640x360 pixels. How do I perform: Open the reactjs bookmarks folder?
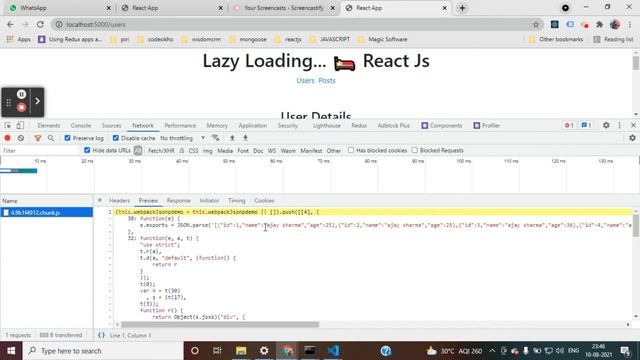[x=288, y=39]
